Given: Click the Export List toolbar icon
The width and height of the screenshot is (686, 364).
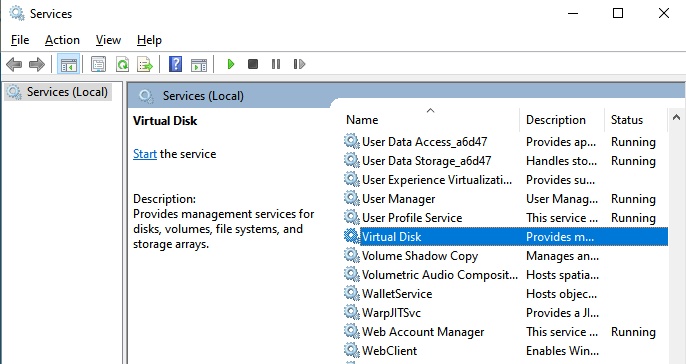Looking at the screenshot, I should [x=145, y=65].
